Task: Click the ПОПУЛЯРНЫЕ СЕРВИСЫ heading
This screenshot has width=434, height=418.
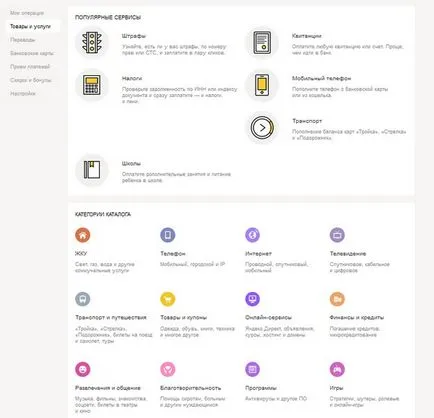Action: 108,17
